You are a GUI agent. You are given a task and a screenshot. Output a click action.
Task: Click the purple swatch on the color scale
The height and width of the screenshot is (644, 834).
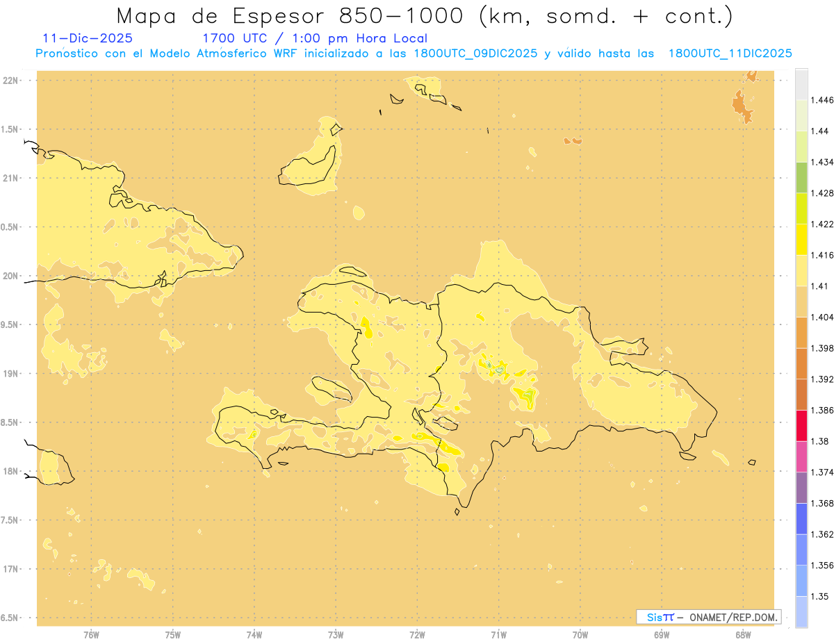[x=801, y=488]
